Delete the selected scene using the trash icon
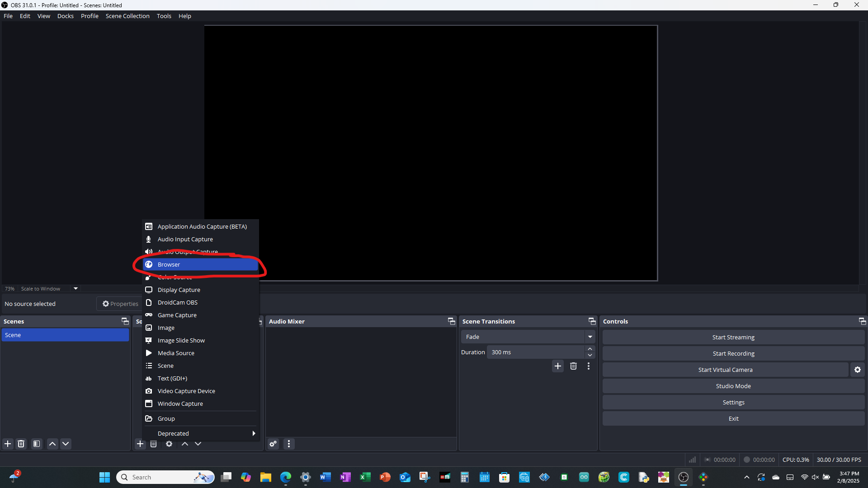868x488 pixels. click(x=21, y=444)
